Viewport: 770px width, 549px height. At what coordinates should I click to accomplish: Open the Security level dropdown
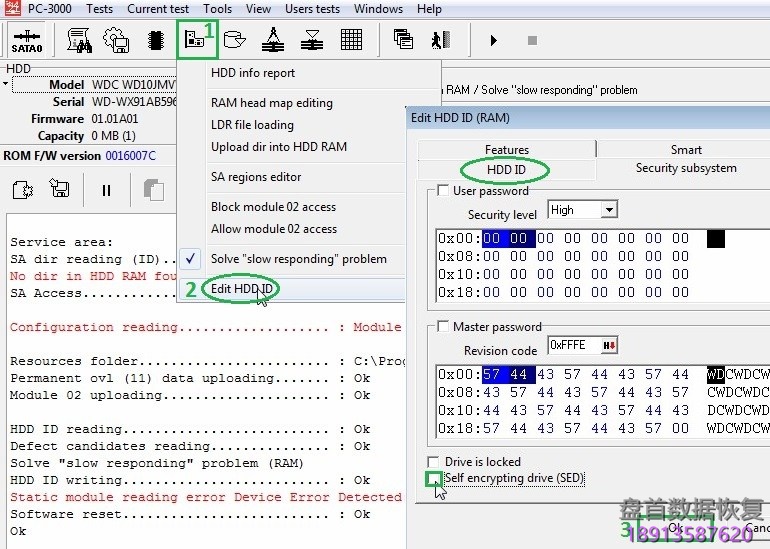pyautogui.click(x=608, y=210)
